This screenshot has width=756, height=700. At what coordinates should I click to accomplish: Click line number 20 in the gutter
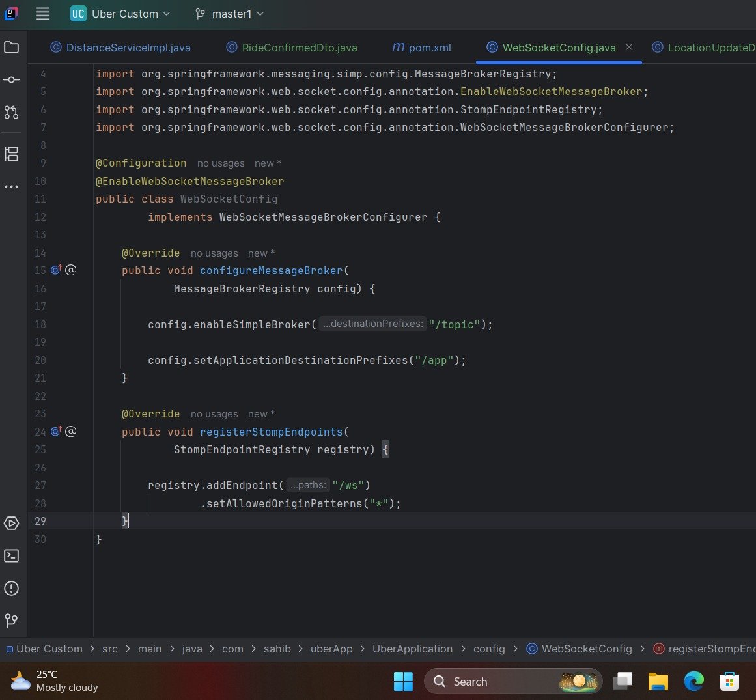[40, 360]
